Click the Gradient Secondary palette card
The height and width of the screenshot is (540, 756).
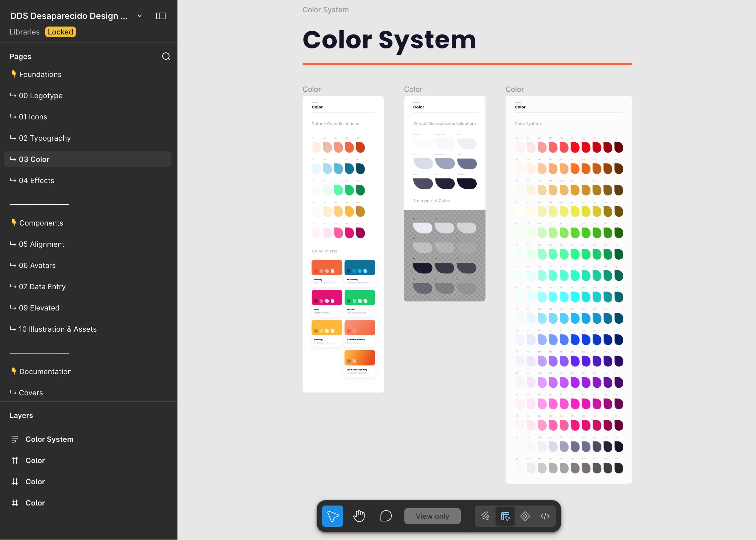click(x=360, y=363)
